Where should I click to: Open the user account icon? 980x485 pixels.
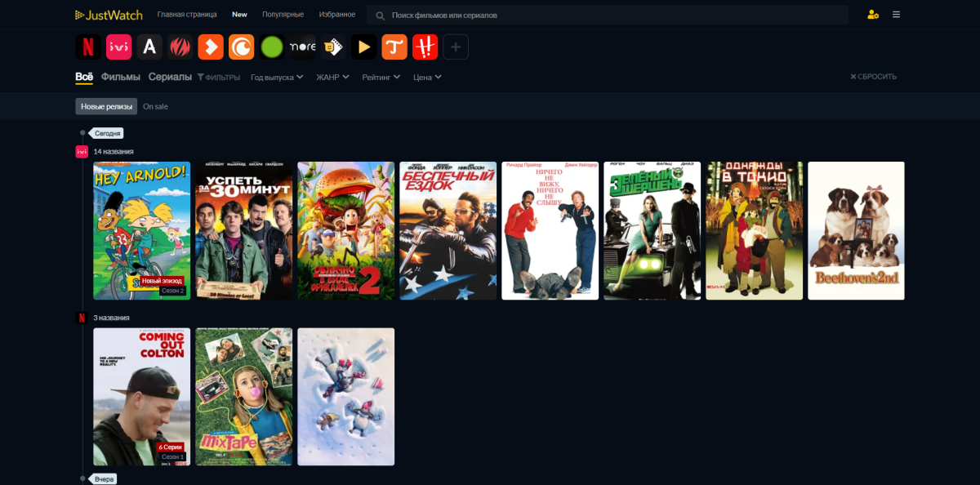point(873,15)
